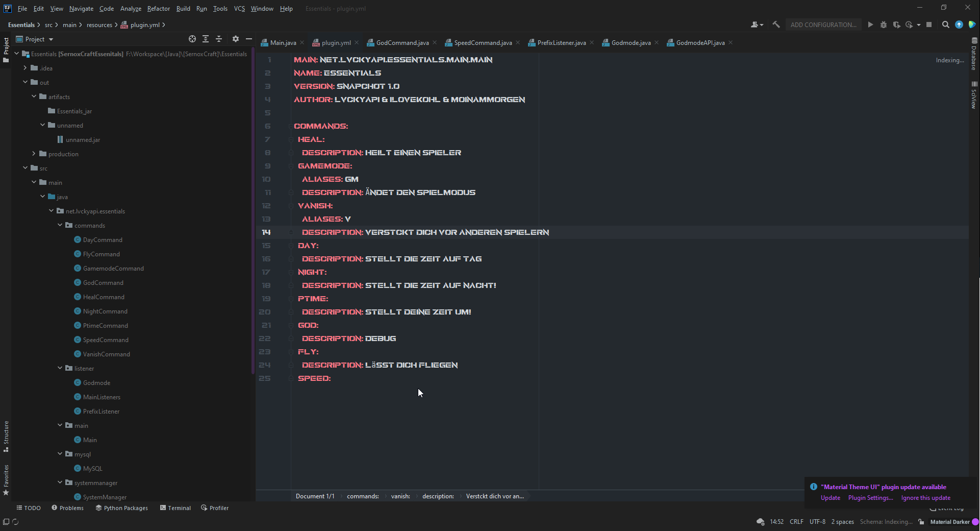Open the Refactor menu
Screen dimensions: 980x531
click(158, 9)
